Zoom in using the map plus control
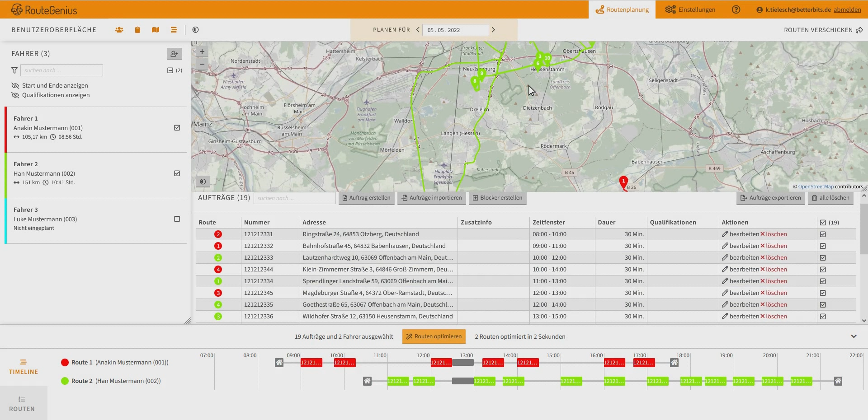The image size is (868, 420). coord(202,51)
